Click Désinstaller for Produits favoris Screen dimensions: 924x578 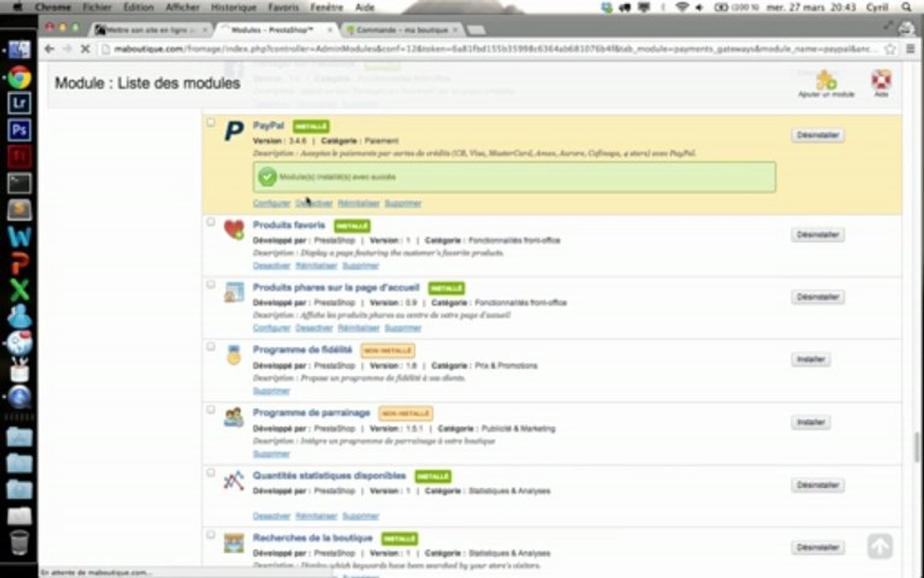pyautogui.click(x=817, y=234)
